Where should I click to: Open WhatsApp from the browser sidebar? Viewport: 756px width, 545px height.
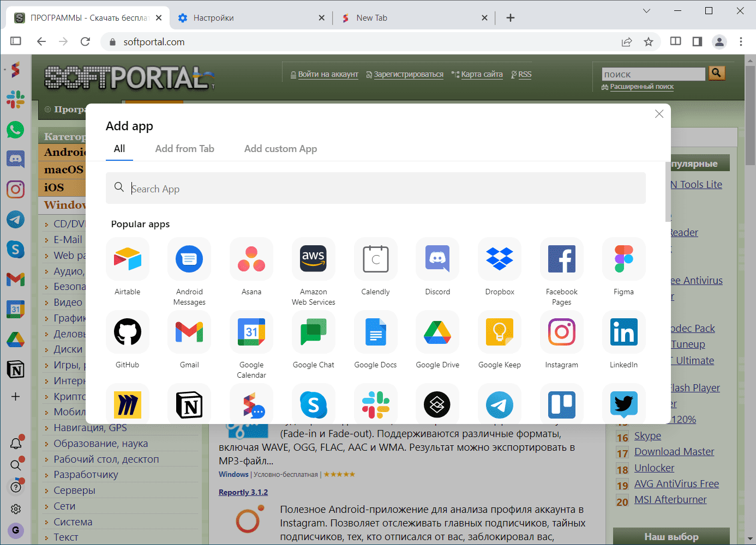pos(15,130)
